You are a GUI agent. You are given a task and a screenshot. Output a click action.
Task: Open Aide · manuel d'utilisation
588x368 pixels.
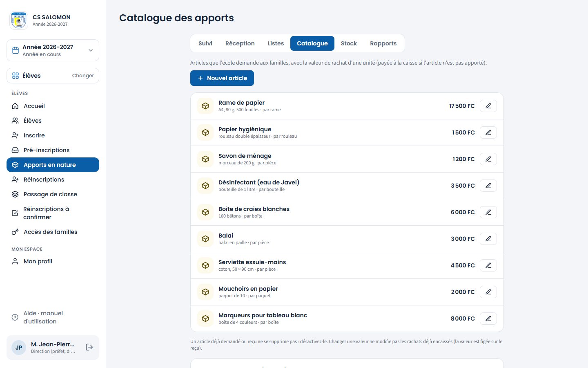click(x=53, y=317)
